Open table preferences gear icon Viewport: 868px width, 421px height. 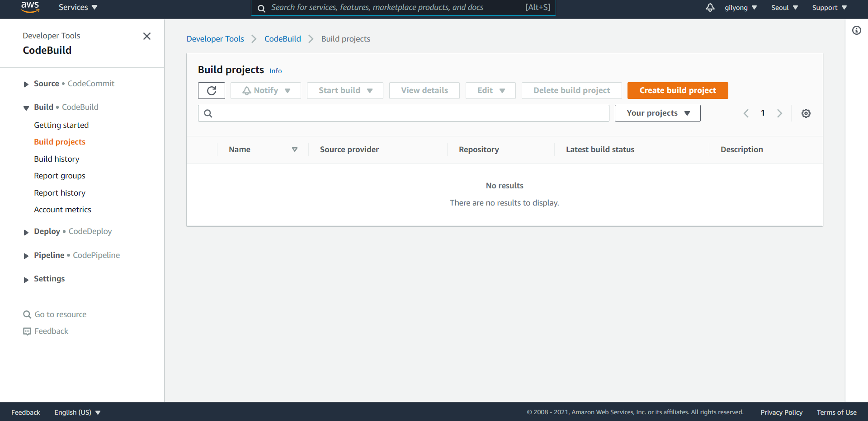click(806, 113)
